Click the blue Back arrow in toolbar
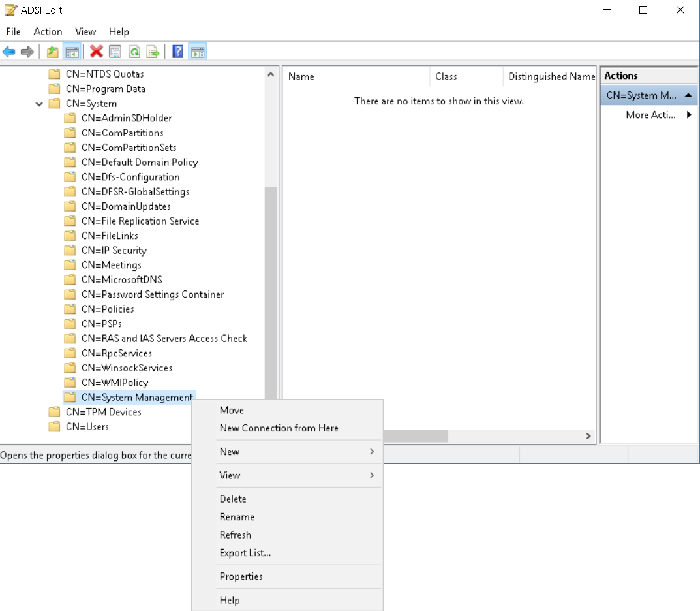 (x=9, y=52)
